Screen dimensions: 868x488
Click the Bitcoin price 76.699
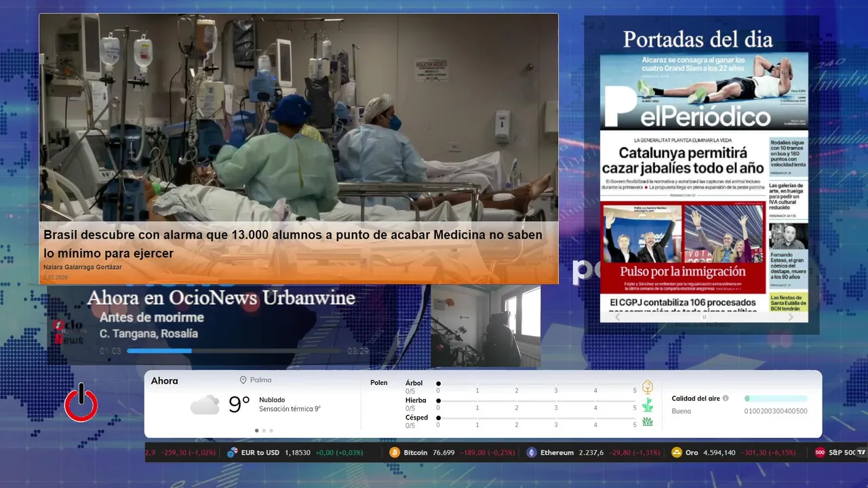coord(445,452)
